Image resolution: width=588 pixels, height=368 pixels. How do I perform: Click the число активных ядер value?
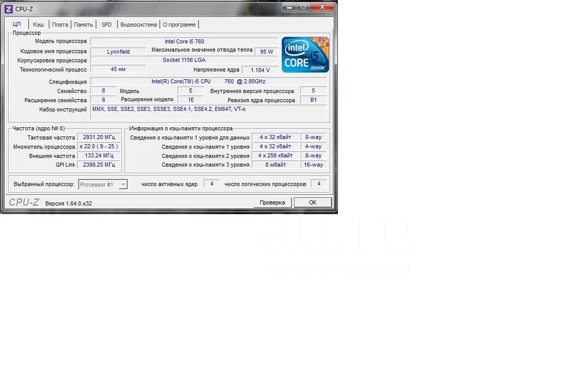tap(212, 183)
